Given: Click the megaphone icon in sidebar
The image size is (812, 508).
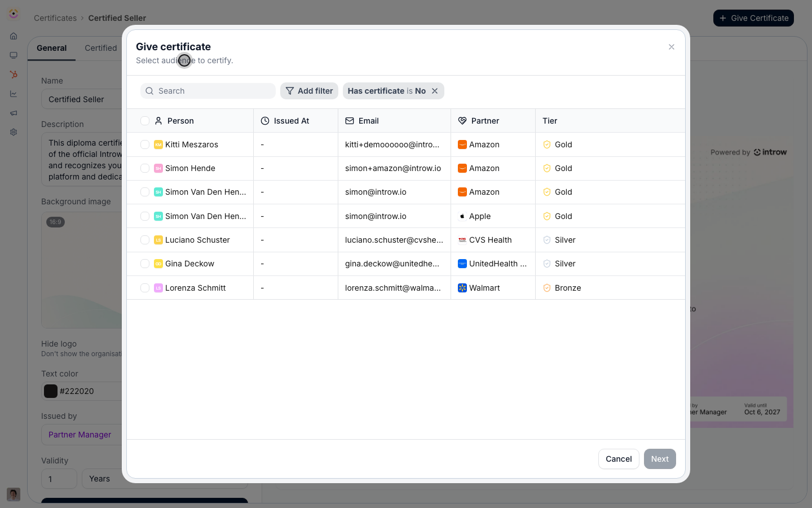Looking at the screenshot, I should tap(14, 113).
